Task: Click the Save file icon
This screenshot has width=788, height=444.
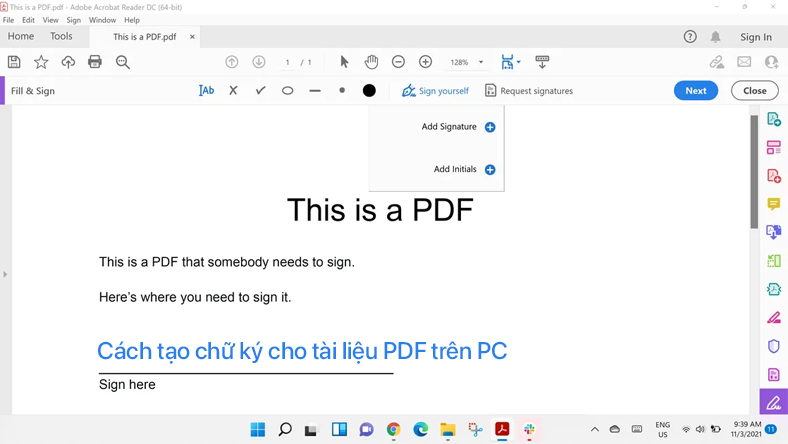Action: pos(14,62)
